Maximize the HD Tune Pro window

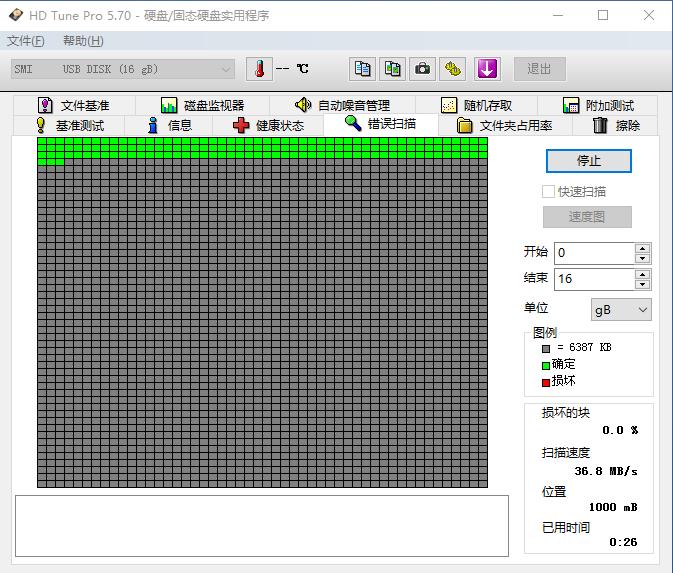603,15
